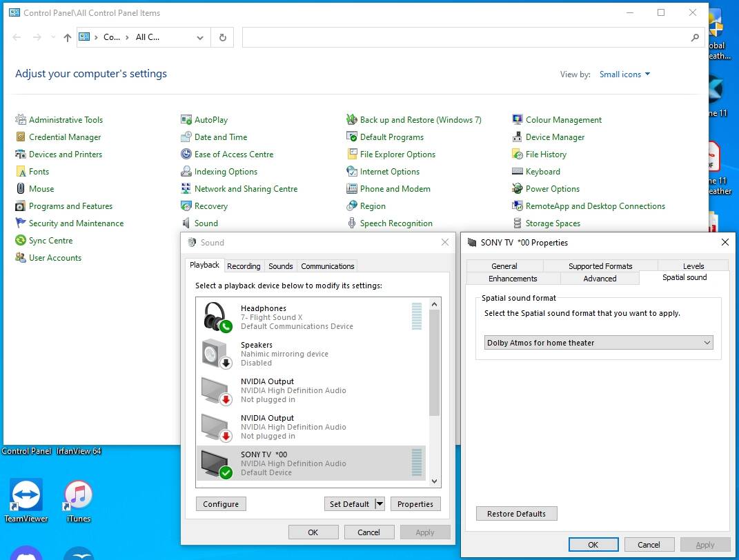Open the Device Manager icon
Viewport: 739px width, 560px height.
pos(517,137)
